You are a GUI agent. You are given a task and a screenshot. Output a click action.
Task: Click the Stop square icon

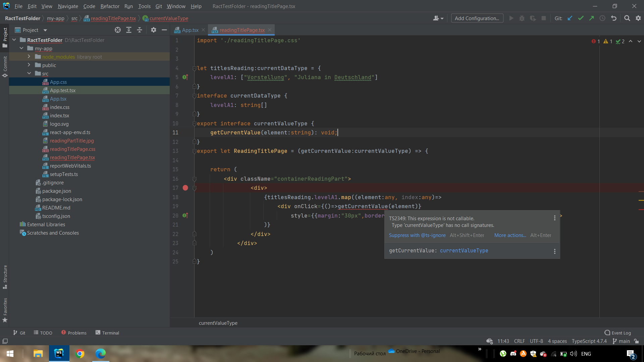click(544, 18)
